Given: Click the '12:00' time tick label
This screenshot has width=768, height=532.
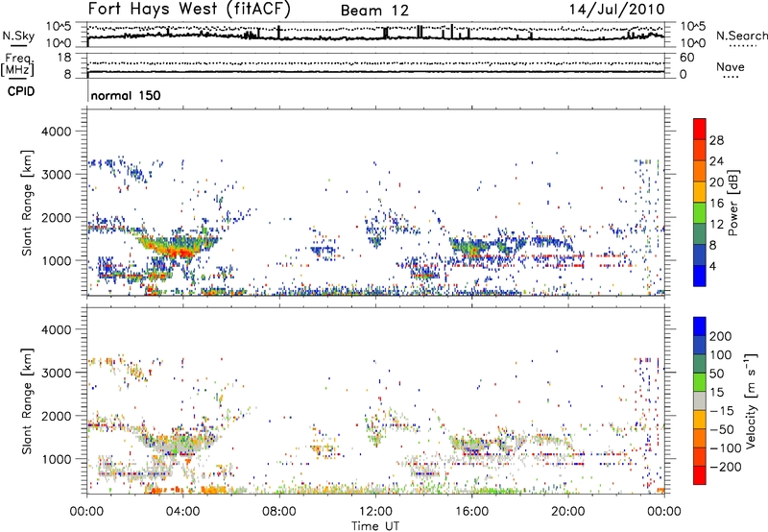Looking at the screenshot, I should (375, 512).
